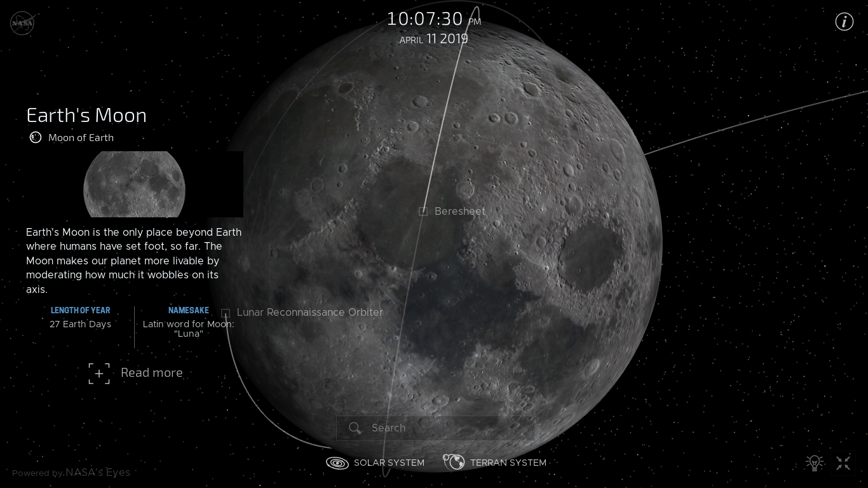This screenshot has height=488, width=868.
Task: Click the Powered by NASA's Eyes link
Action: tap(71, 473)
